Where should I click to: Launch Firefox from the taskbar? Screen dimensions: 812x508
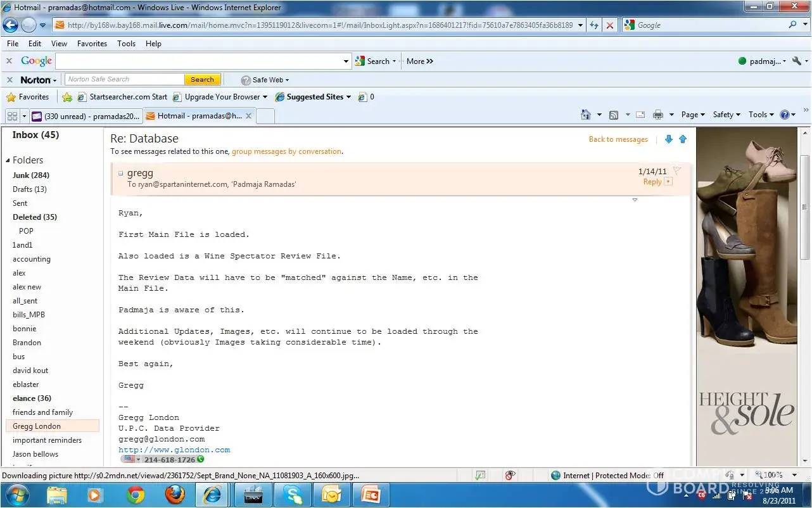[175, 494]
